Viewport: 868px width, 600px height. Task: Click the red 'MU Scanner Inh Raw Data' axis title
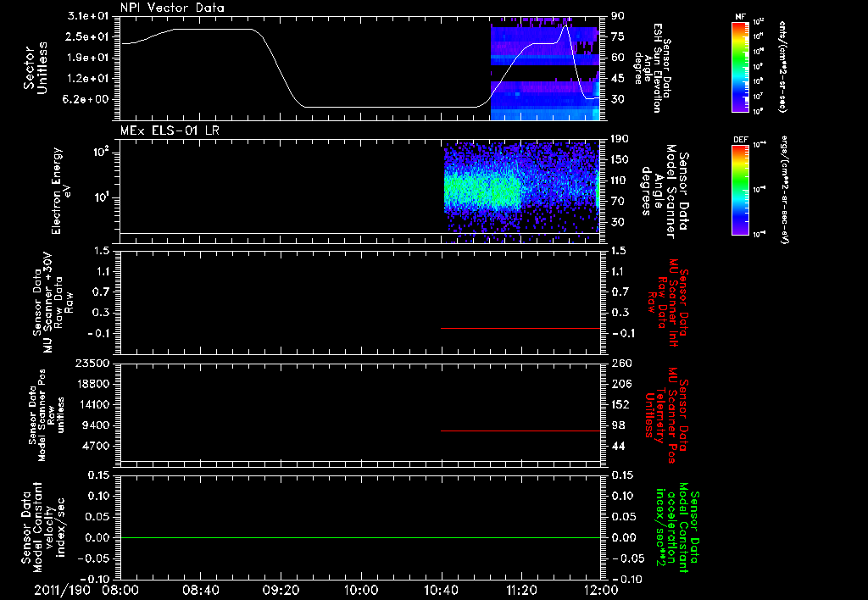tap(666, 303)
